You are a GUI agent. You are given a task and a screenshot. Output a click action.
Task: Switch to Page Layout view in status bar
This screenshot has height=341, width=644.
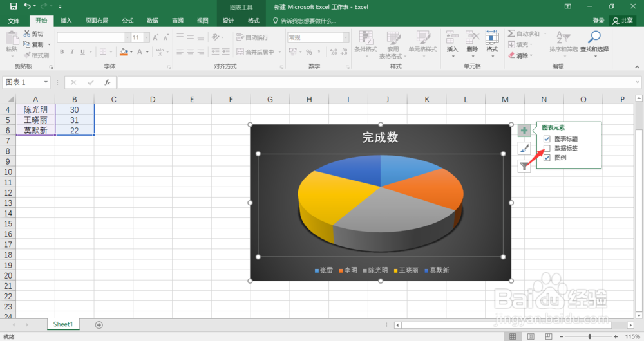click(531, 336)
